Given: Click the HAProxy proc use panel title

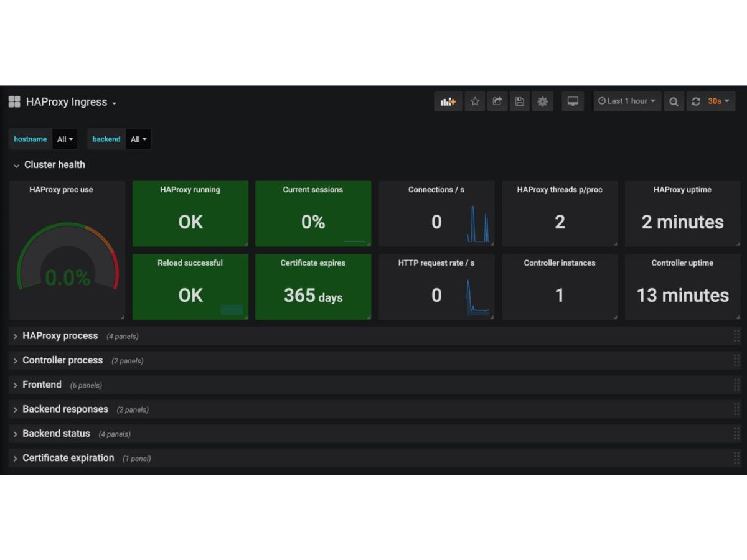Looking at the screenshot, I should tap(61, 190).
